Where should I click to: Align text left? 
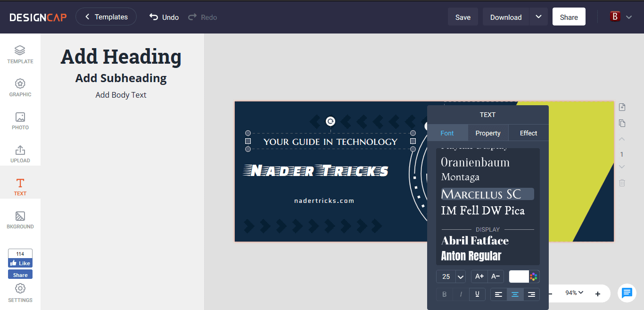click(499, 294)
